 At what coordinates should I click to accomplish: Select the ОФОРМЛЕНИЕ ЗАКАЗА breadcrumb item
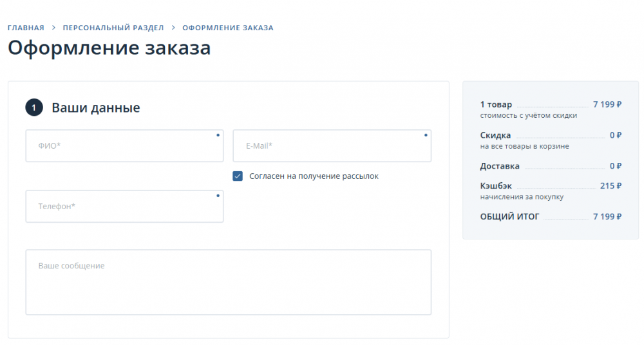[x=228, y=28]
